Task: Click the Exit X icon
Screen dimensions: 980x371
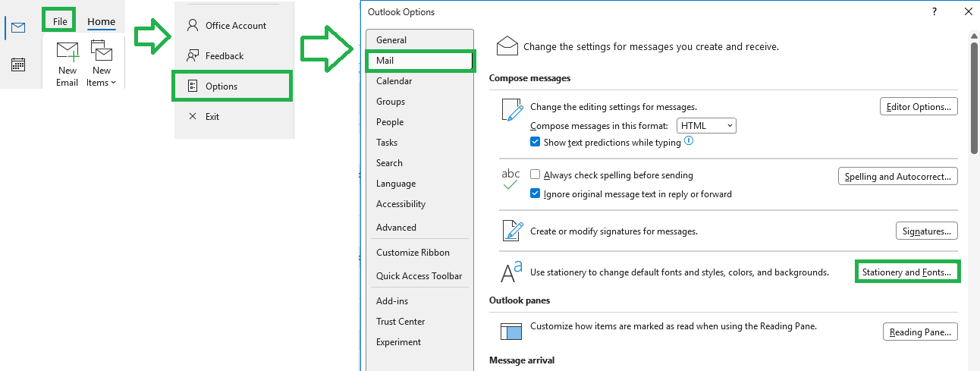Action: pyautogui.click(x=192, y=116)
